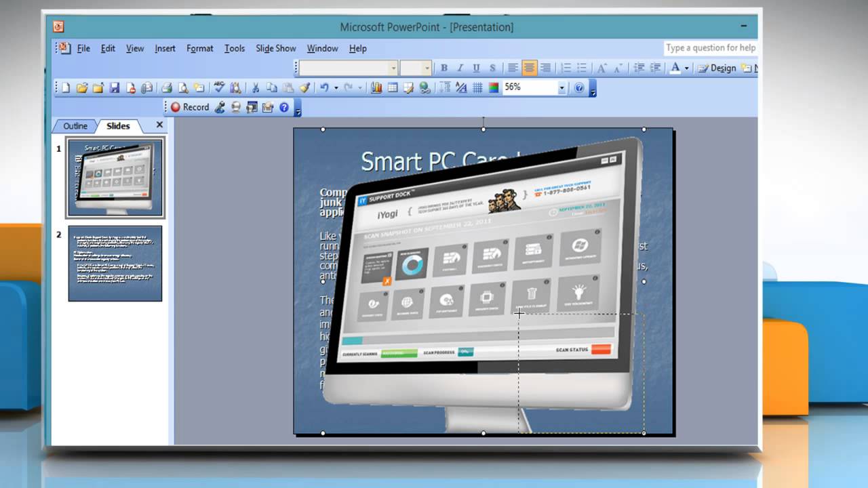Create a new blank presentation
This screenshot has height=488, width=868.
click(66, 87)
